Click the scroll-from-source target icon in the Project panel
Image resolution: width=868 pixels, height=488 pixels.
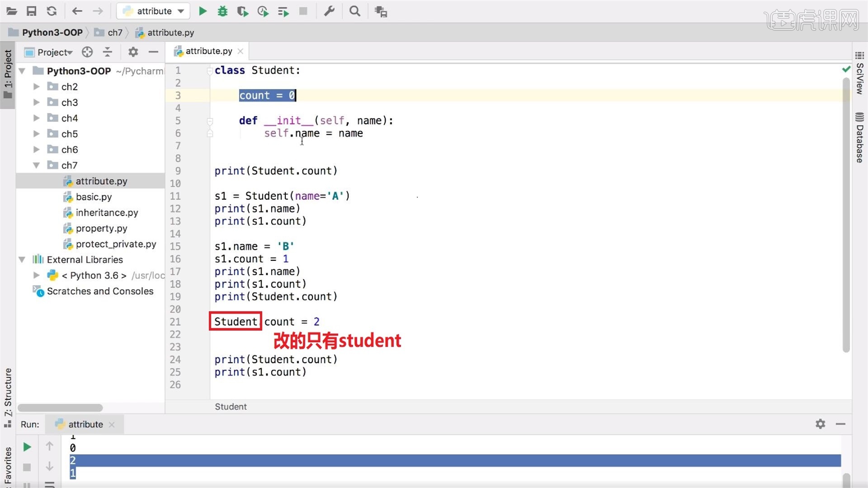[87, 52]
